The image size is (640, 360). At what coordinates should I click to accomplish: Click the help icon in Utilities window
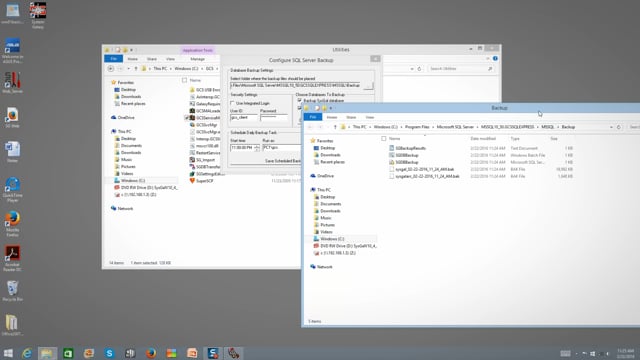(495, 59)
